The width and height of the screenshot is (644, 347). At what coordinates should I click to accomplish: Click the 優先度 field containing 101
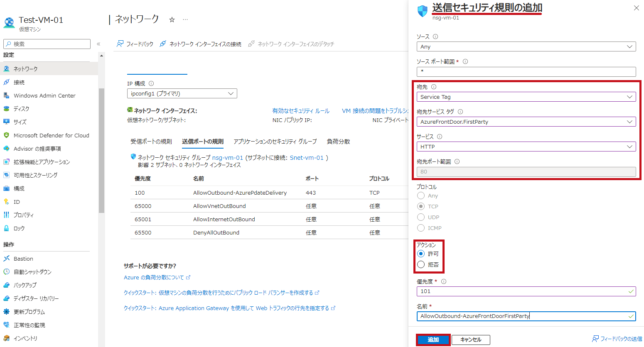(x=526, y=291)
